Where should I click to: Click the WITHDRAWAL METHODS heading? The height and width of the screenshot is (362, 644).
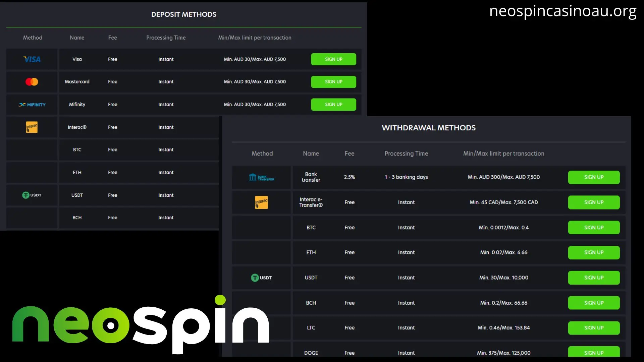(429, 128)
